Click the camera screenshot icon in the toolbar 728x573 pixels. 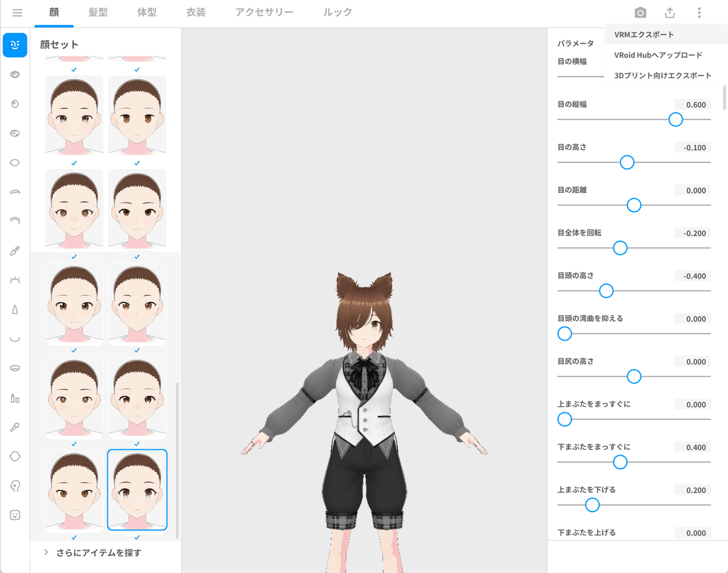(639, 12)
